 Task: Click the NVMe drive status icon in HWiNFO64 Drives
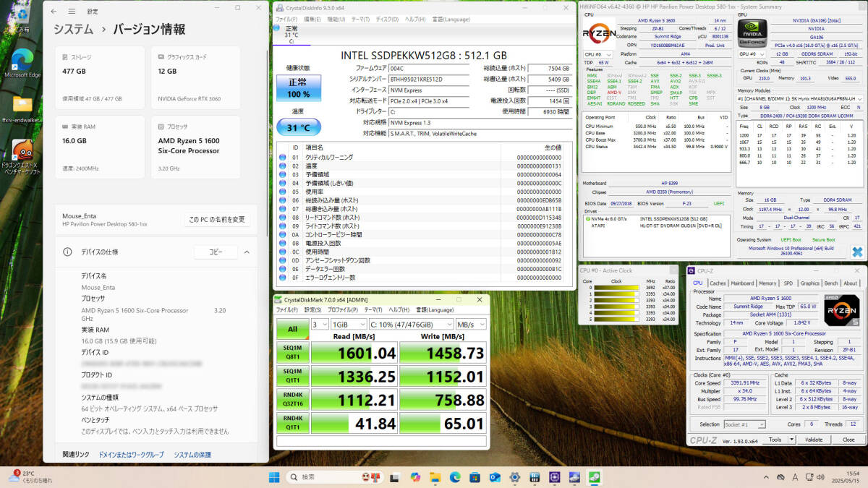pyautogui.click(x=587, y=218)
